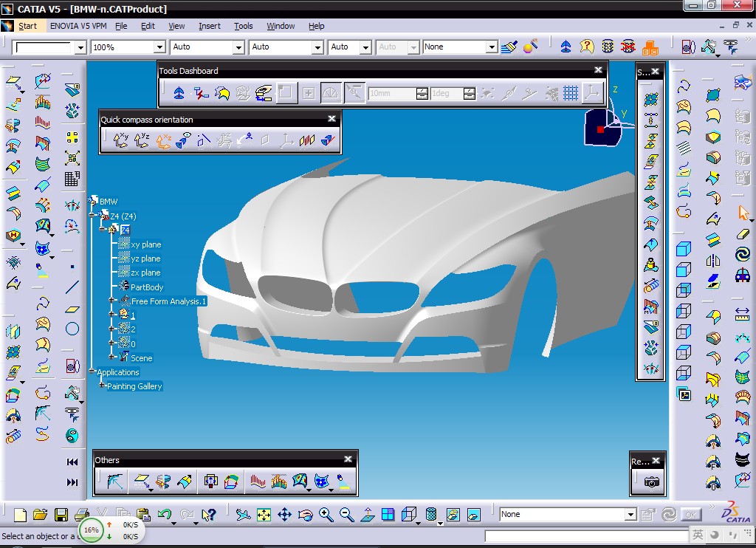756x548 pixels.
Task: Click the capture camera icon in Re... panel
Action: click(x=651, y=482)
